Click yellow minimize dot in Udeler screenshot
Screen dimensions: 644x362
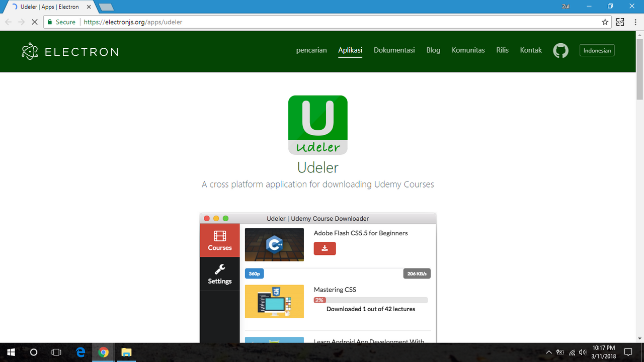tap(216, 218)
